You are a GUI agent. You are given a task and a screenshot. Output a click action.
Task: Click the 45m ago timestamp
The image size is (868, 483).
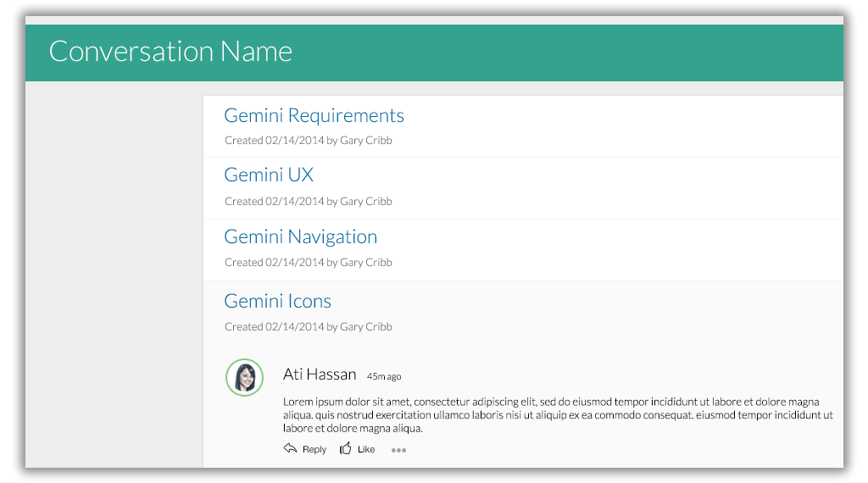point(384,376)
